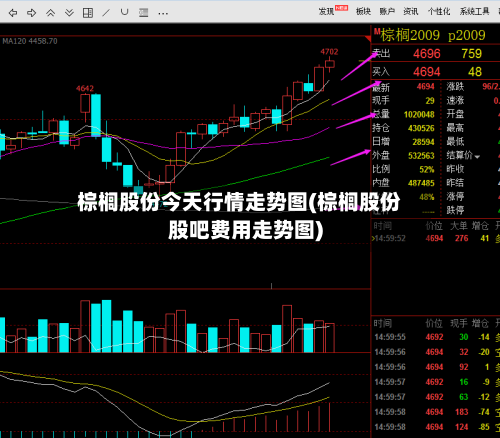Click the back arrow toolbar icon
Viewport: 500px width, 438px height.
13,13
